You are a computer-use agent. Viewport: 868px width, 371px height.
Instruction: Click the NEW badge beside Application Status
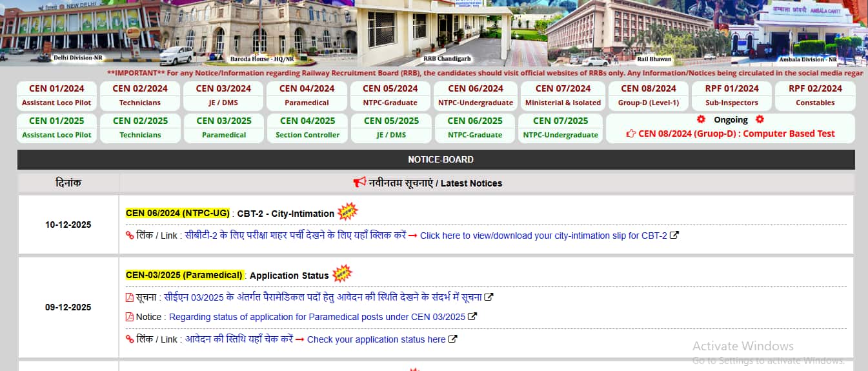pos(342,274)
